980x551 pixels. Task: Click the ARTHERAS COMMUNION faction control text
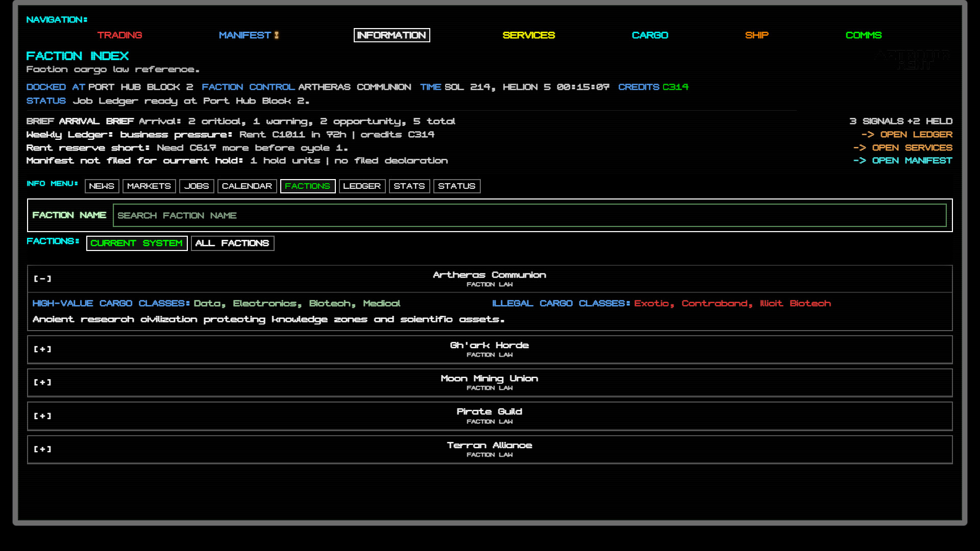click(x=355, y=87)
